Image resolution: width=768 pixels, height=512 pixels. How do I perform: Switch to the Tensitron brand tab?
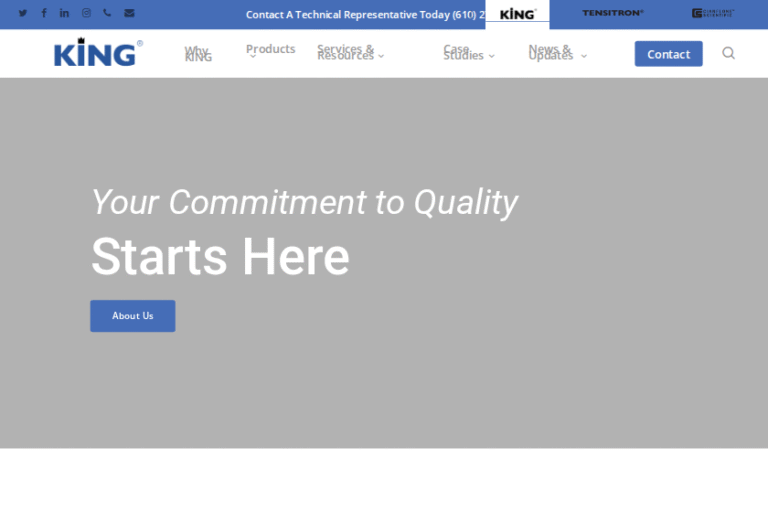(613, 14)
